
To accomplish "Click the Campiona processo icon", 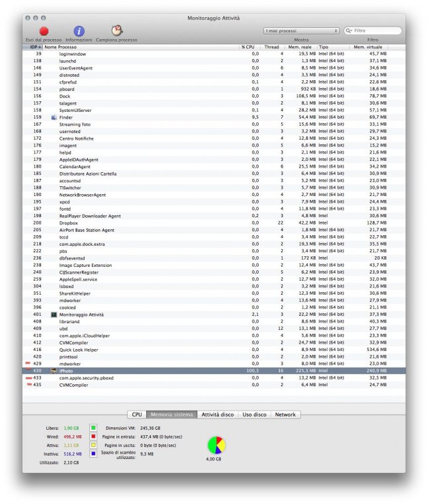I will [117, 30].
